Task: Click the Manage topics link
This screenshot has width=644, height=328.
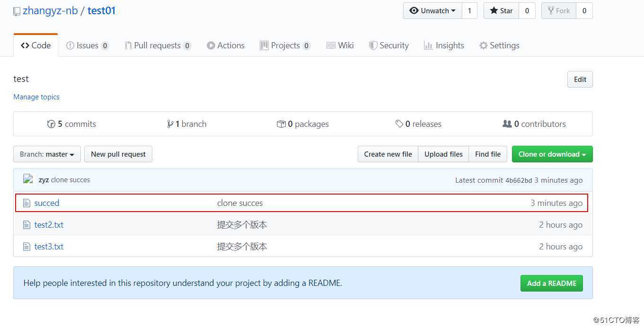Action: coord(36,97)
